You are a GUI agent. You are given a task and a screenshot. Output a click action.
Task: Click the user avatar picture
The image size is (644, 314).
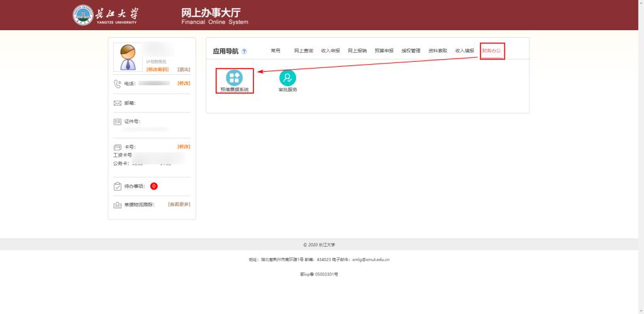(x=129, y=58)
